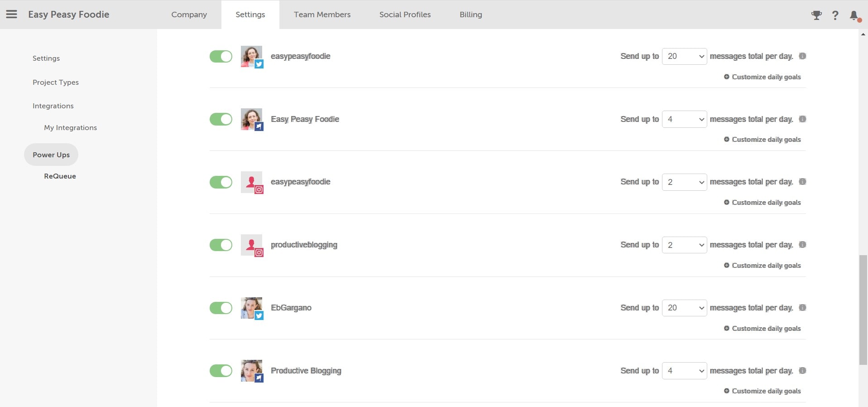The width and height of the screenshot is (868, 407).
Task: Customize daily goals for productiveblogging
Action: (762, 266)
